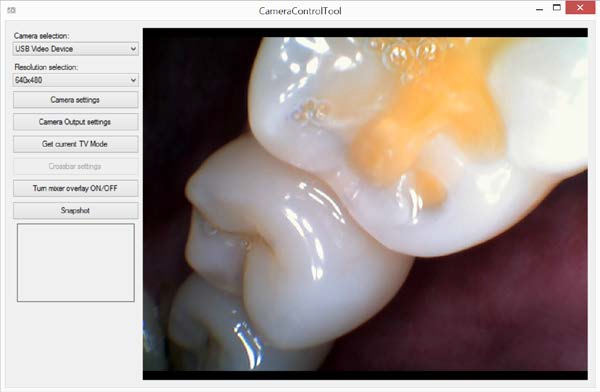
Task: Click the empty snapshot preview box
Action: [x=76, y=263]
